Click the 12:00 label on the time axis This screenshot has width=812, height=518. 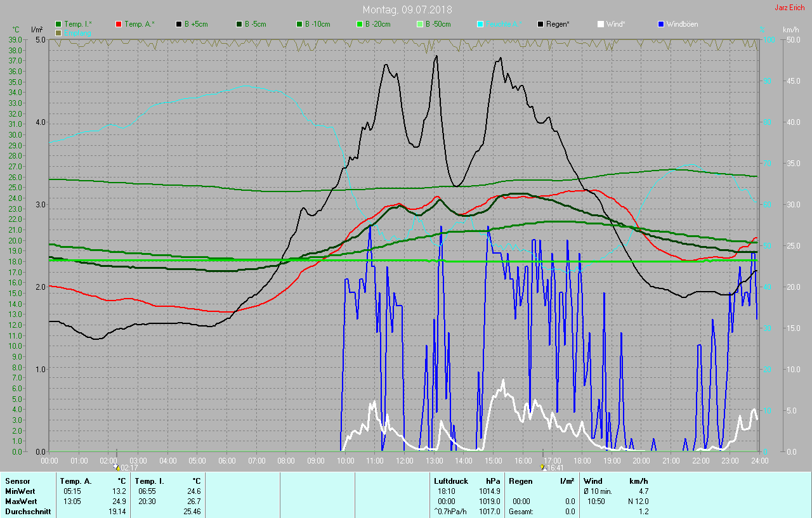(x=404, y=460)
